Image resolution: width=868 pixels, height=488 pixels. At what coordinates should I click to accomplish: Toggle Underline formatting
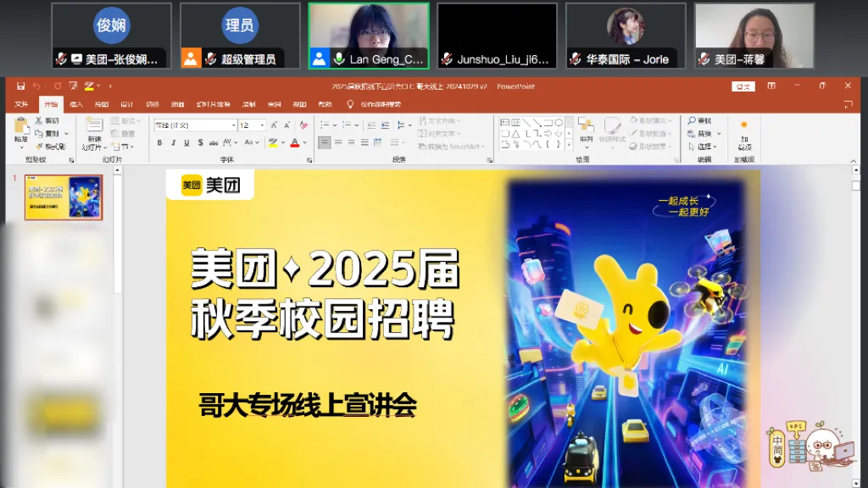(186, 142)
